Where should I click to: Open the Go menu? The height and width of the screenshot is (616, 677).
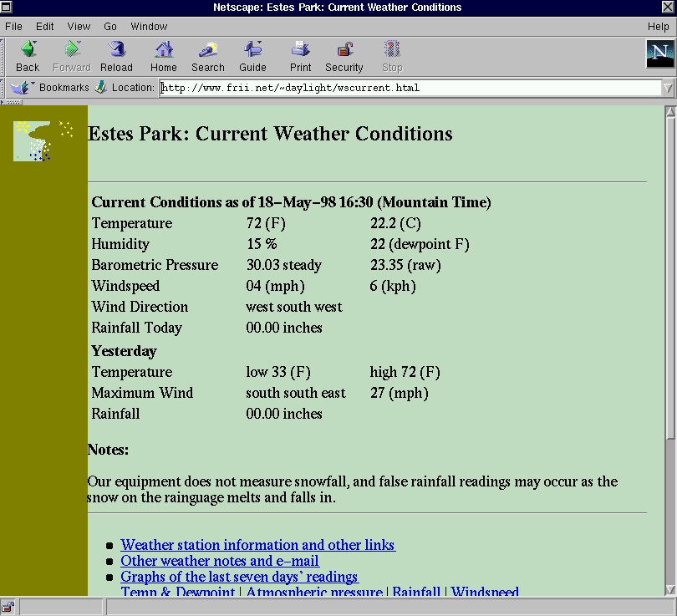tap(109, 26)
